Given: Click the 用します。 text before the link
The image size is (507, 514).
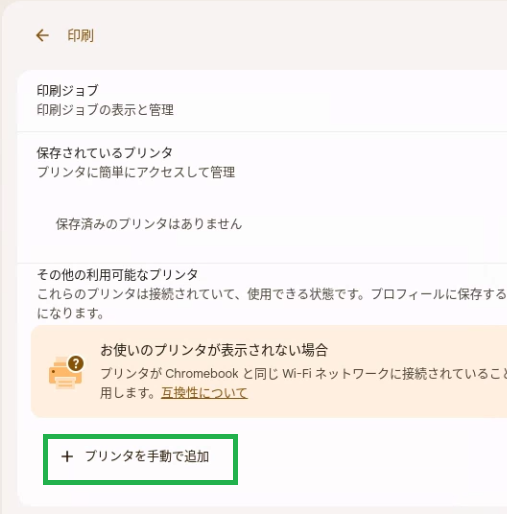Looking at the screenshot, I should click(128, 393).
